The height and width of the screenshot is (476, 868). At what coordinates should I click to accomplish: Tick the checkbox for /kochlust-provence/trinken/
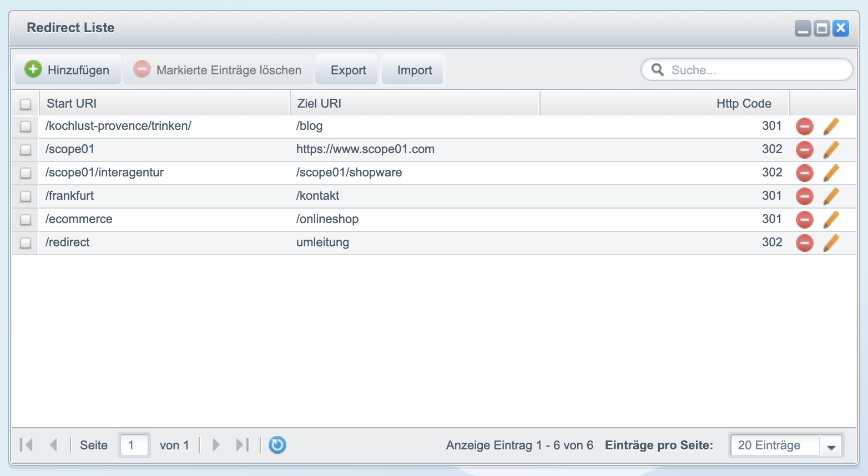(x=26, y=126)
